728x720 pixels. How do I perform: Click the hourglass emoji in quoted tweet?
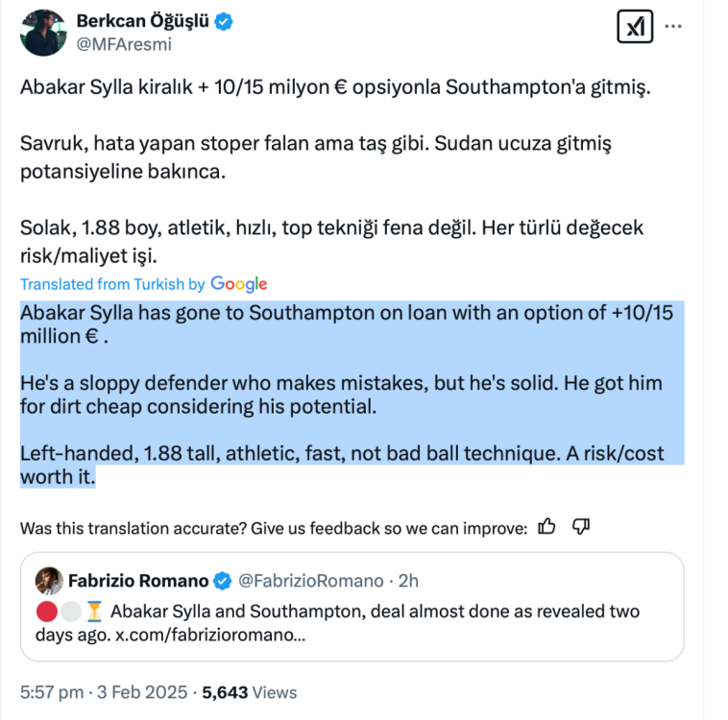(x=94, y=612)
